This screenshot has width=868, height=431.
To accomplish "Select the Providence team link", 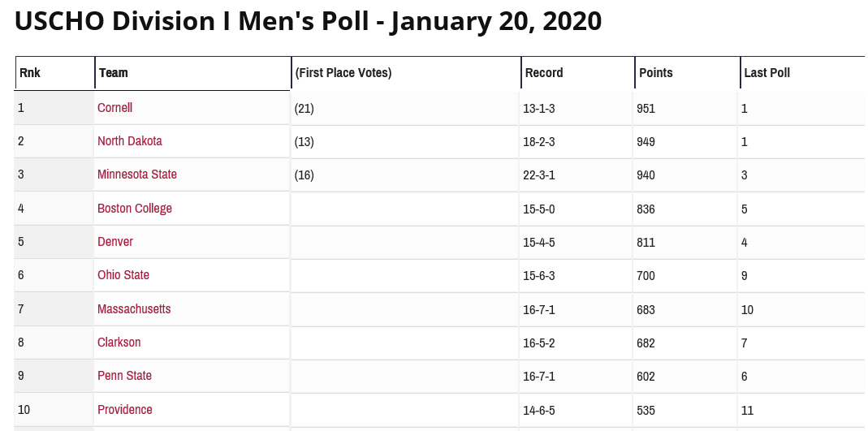I will coord(124,409).
